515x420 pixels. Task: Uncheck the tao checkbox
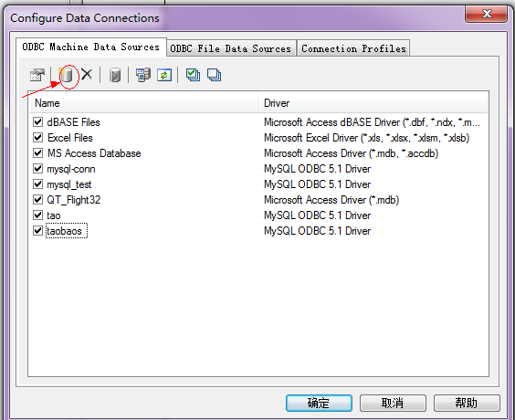pyautogui.click(x=37, y=215)
